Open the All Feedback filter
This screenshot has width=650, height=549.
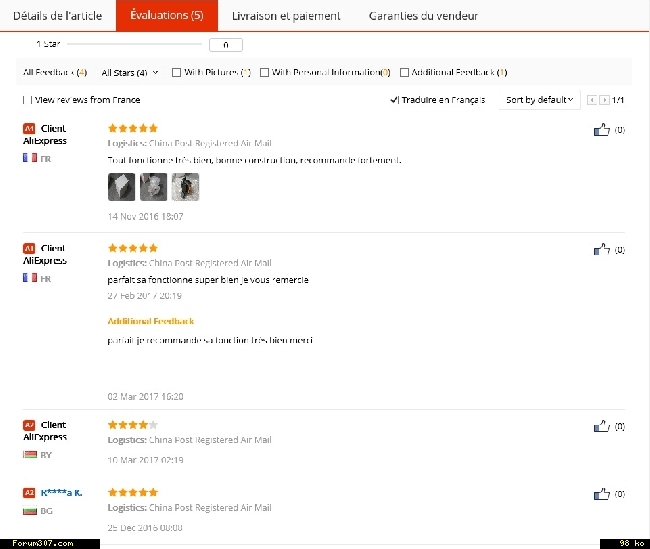point(55,73)
